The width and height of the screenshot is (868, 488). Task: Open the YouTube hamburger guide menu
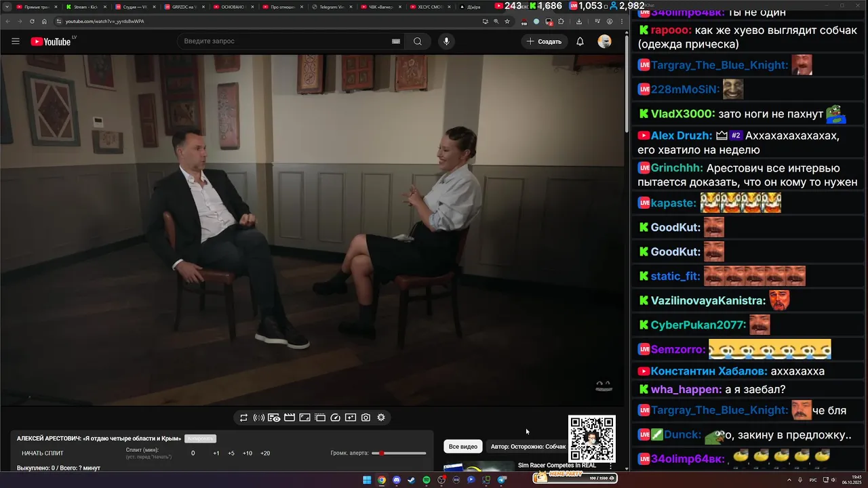tap(16, 41)
